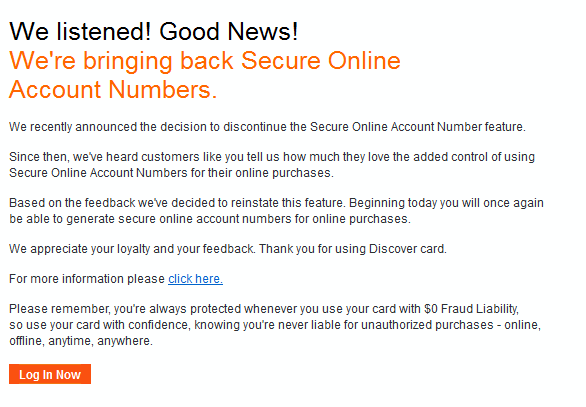Screen dimensions: 586x407
Task: Click the 'Thank you for using Discover card.' sentence
Action: coord(353,249)
